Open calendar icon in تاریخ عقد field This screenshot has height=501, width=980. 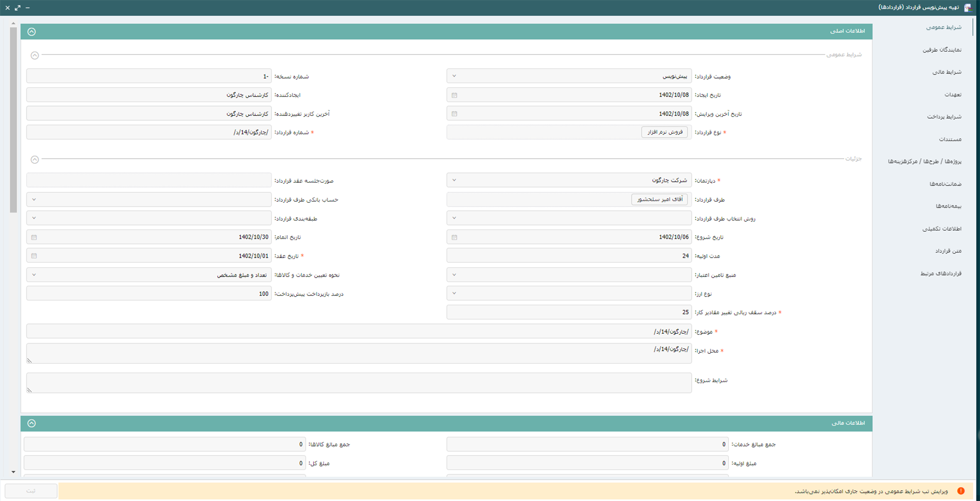coord(34,256)
